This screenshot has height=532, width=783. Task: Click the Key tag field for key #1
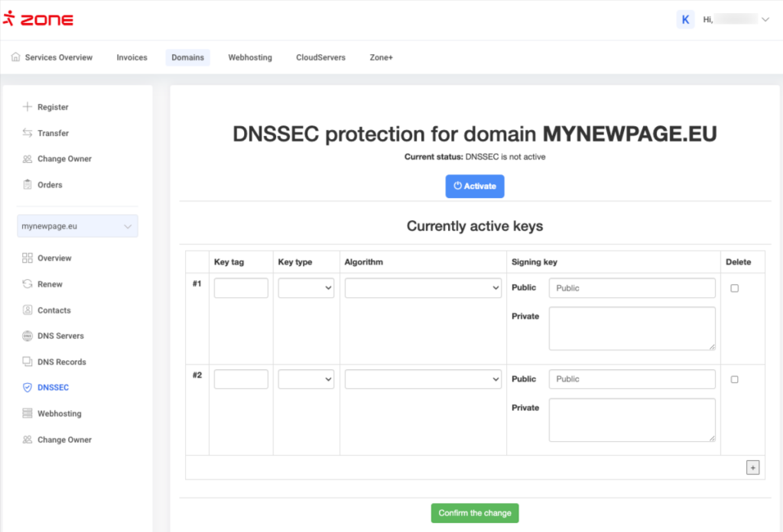click(241, 288)
